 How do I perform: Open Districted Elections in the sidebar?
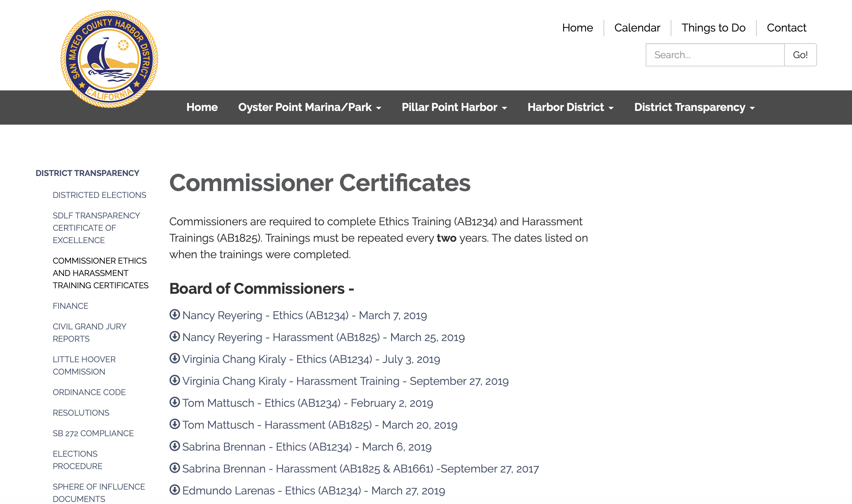click(99, 195)
